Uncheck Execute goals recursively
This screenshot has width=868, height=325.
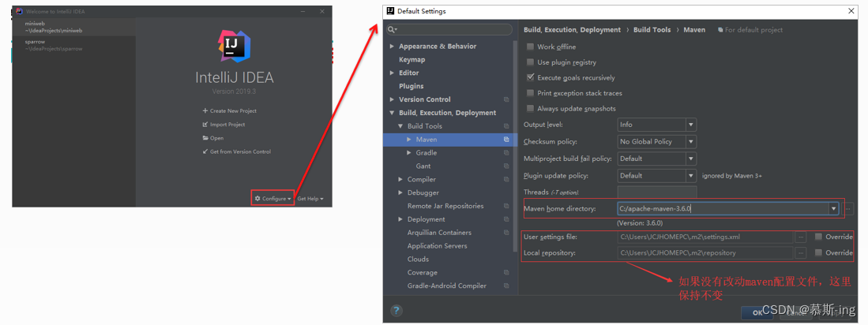pos(530,78)
